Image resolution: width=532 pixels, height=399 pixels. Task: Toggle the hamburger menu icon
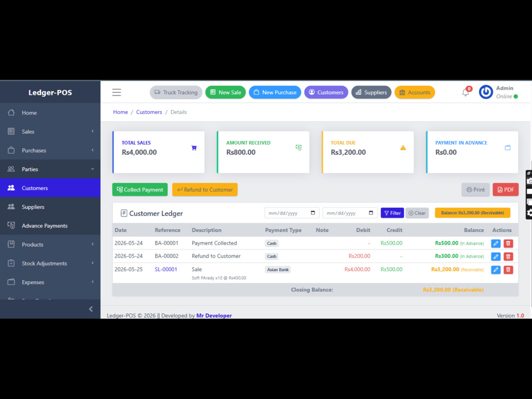click(117, 92)
